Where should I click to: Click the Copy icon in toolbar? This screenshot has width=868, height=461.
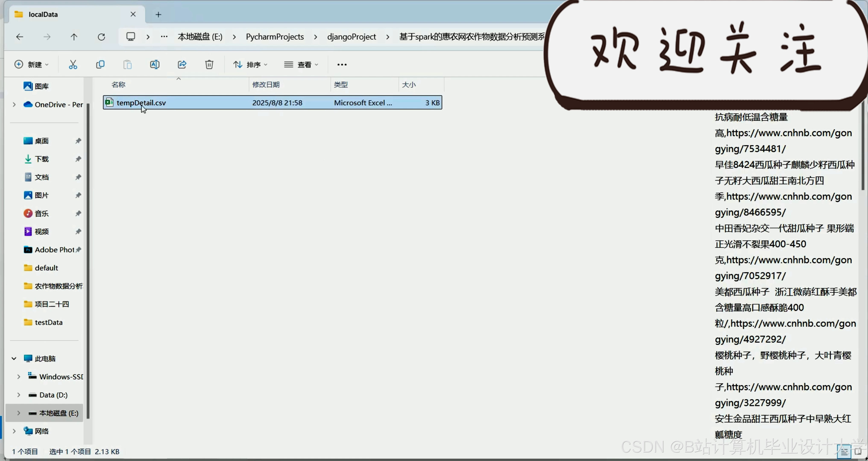pyautogui.click(x=100, y=64)
